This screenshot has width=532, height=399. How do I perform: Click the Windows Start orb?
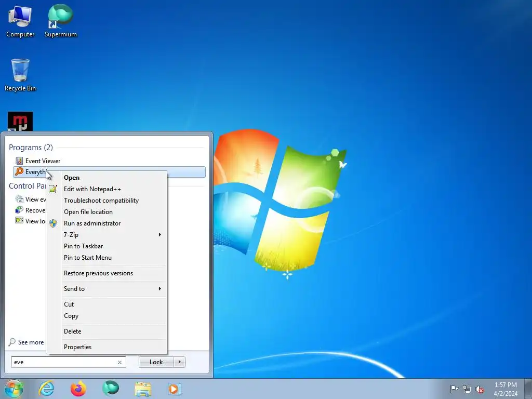[14, 389]
